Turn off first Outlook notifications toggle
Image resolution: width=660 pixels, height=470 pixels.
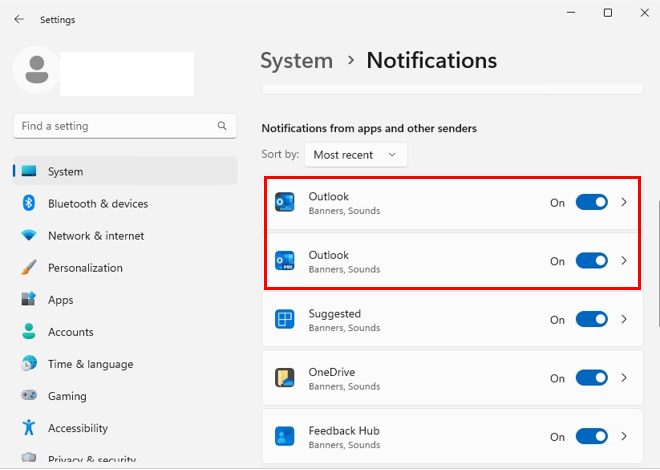click(x=591, y=202)
